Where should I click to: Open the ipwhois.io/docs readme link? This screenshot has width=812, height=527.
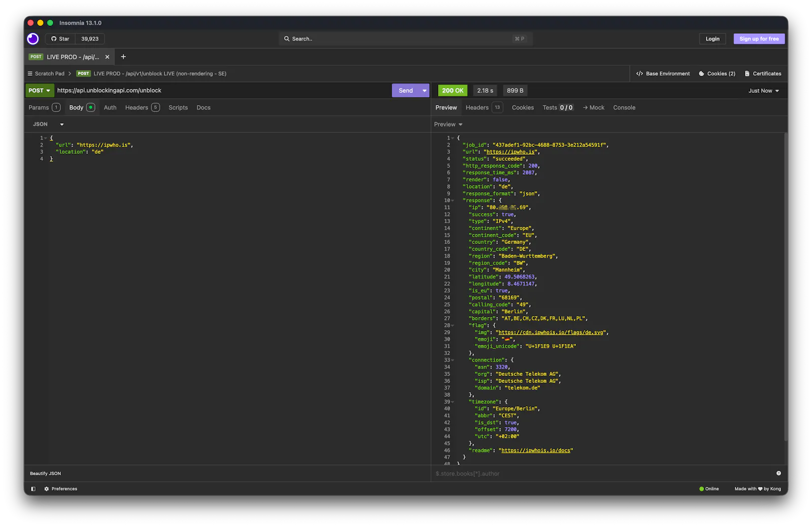(535, 450)
